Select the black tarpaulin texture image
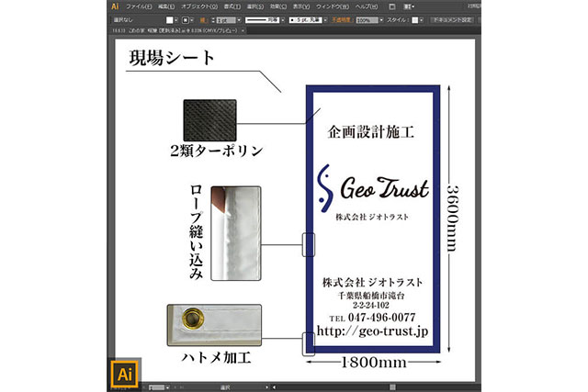The image size is (588, 392). point(210,120)
